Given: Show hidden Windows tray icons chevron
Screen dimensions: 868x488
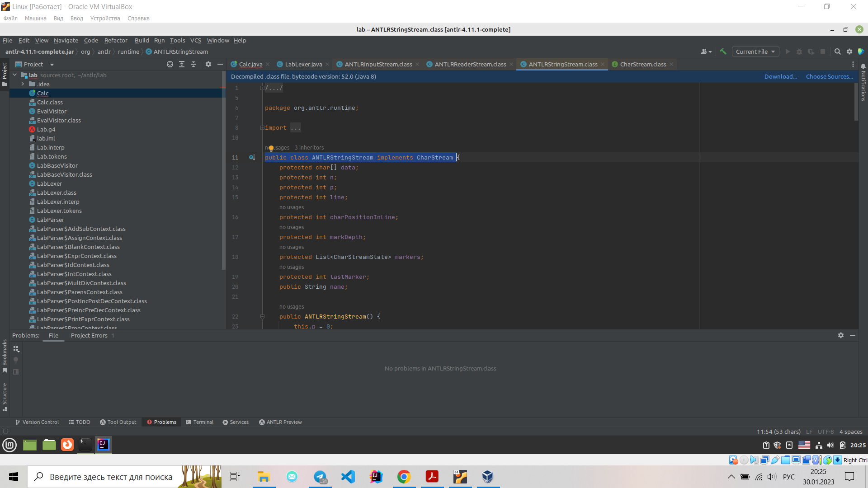Looking at the screenshot, I should [731, 477].
